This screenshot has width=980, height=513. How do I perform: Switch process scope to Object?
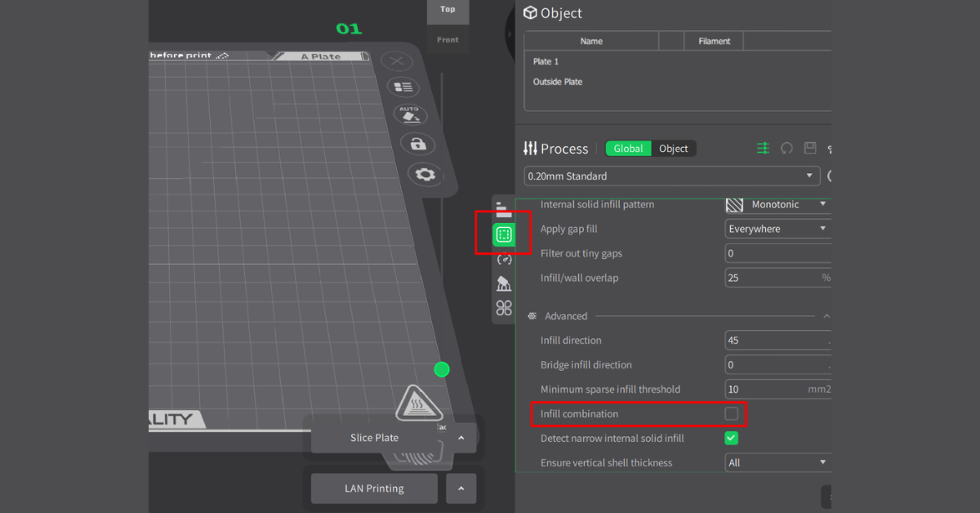674,149
